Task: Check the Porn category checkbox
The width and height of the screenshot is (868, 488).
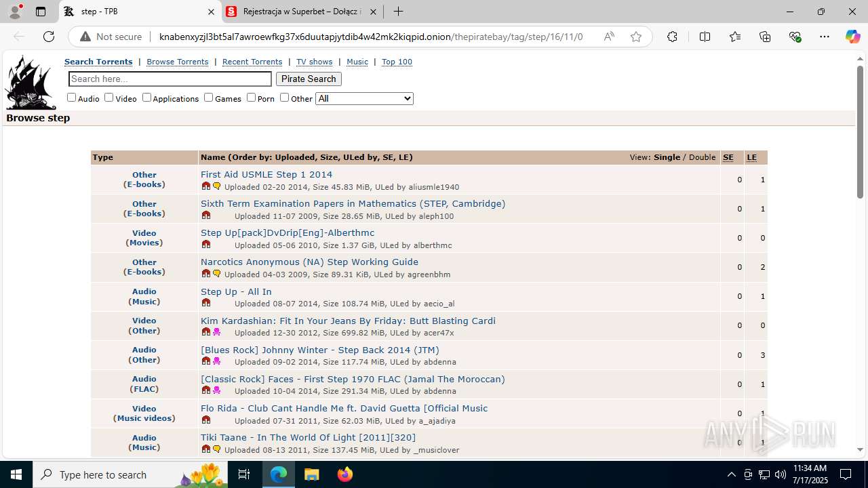Action: click(x=251, y=98)
